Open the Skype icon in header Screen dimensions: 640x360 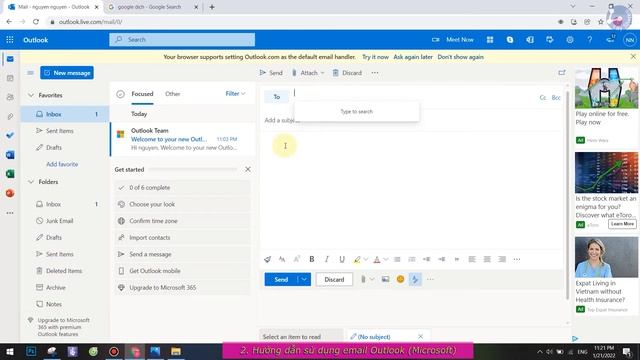(510, 40)
